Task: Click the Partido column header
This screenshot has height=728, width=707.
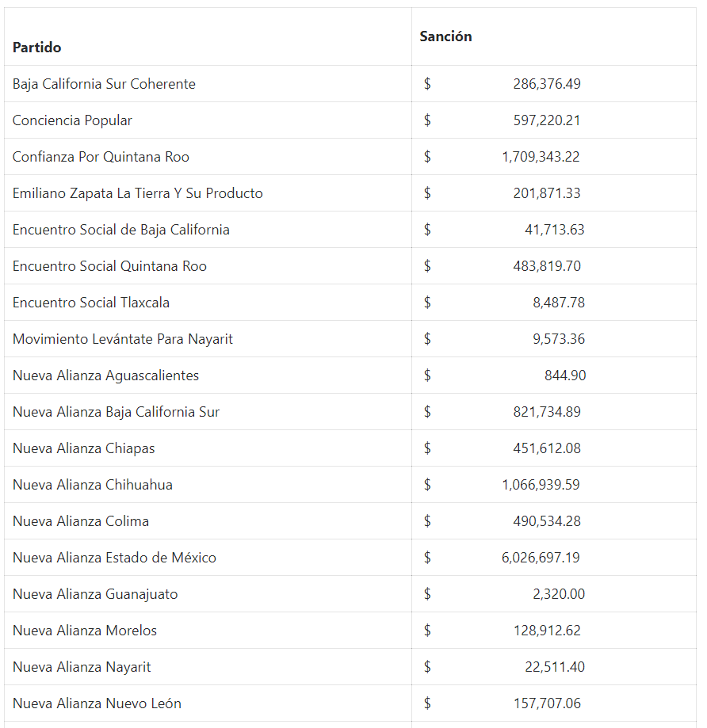Action: pos(37,48)
